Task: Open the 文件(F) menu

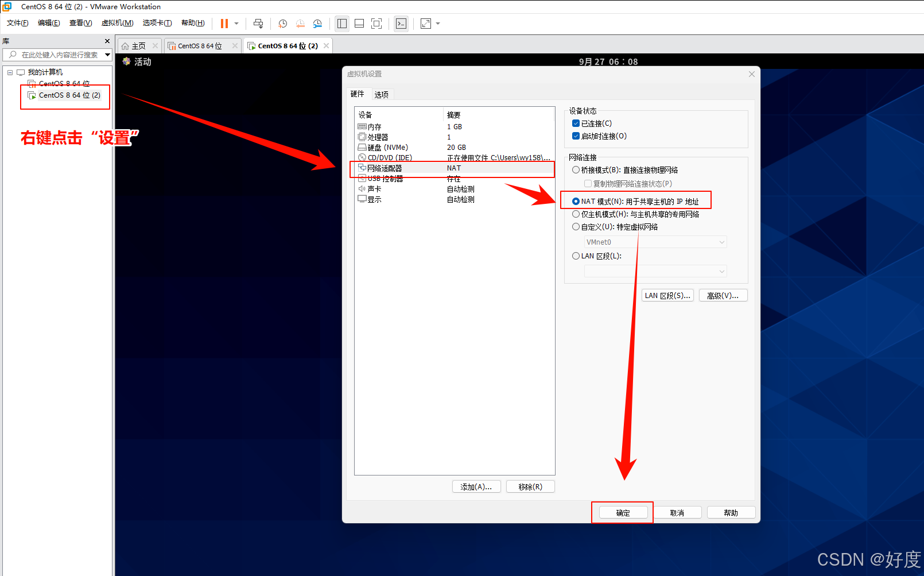Action: point(17,23)
